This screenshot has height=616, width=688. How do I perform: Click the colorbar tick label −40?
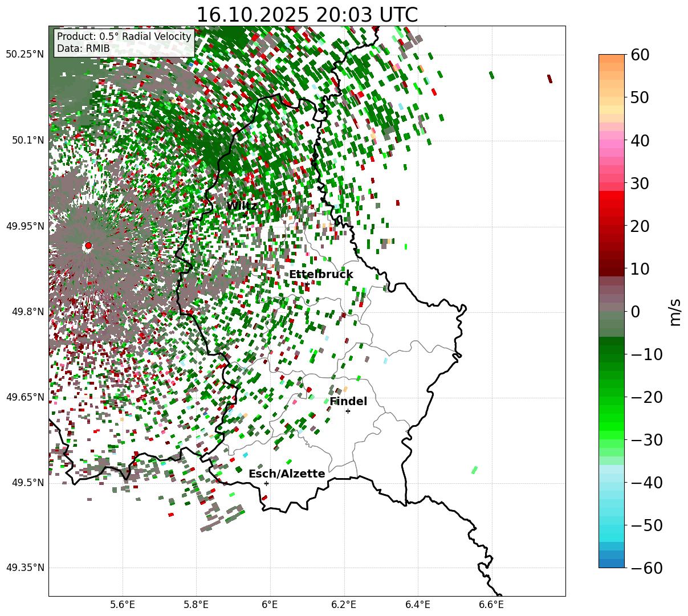pos(645,483)
